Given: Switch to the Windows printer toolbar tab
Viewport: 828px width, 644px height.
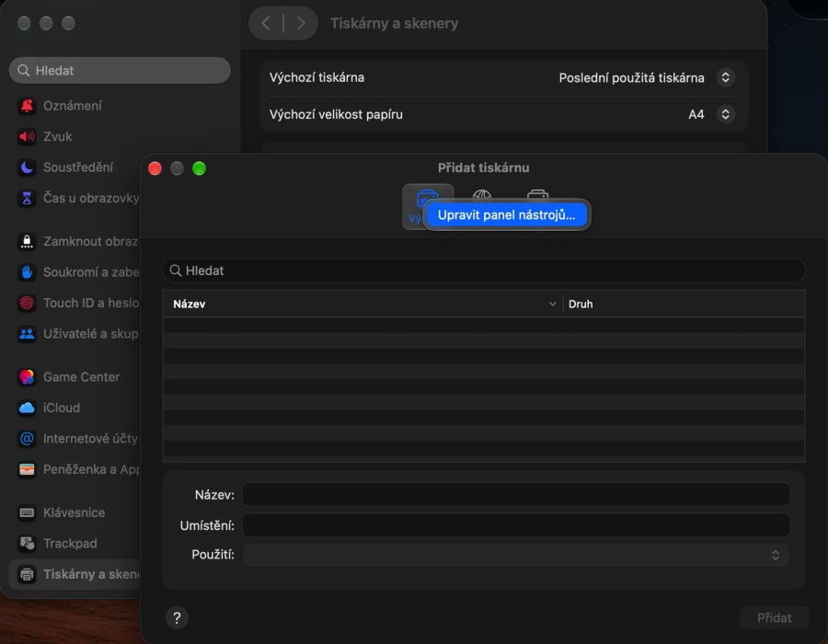Looking at the screenshot, I should pyautogui.click(x=537, y=195).
